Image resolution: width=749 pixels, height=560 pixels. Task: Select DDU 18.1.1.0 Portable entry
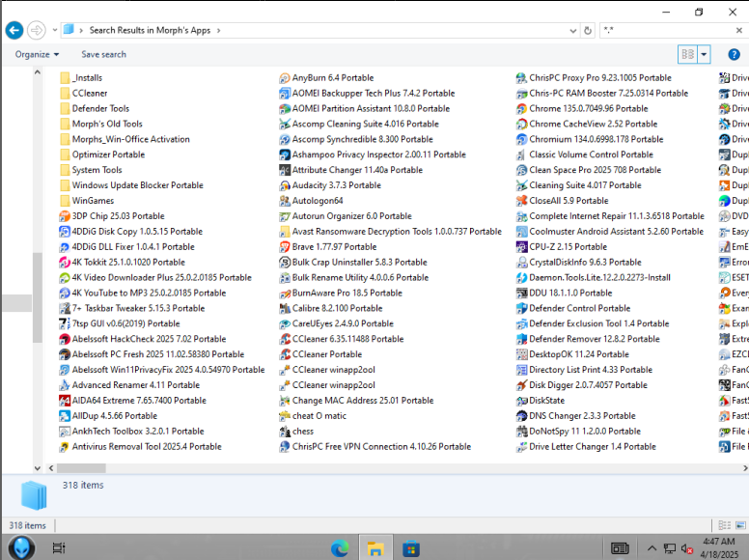click(x=564, y=293)
